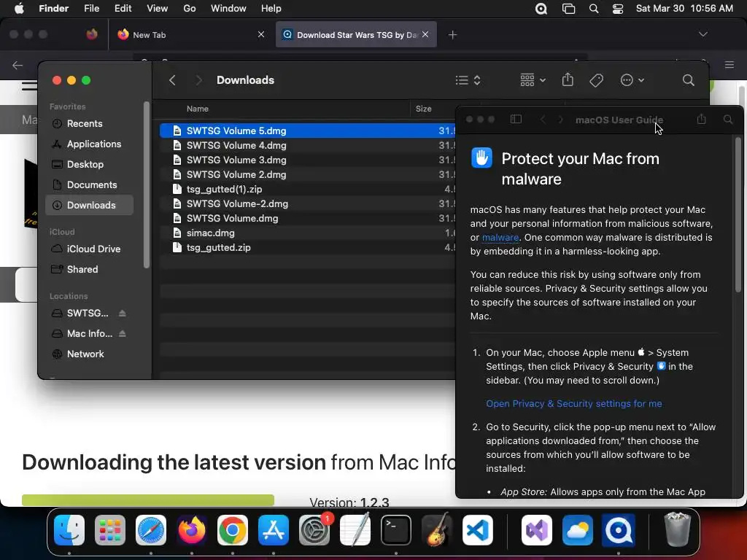Open the Go menu
This screenshot has width=747, height=560.
point(190,9)
